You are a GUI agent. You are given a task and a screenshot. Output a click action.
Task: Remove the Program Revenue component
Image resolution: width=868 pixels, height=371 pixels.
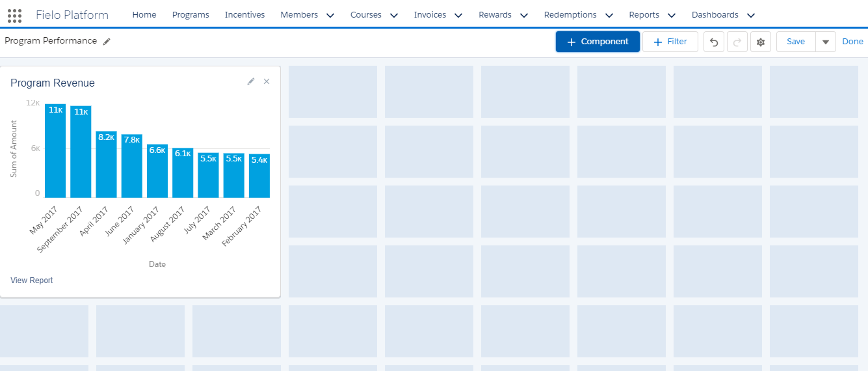(x=267, y=81)
